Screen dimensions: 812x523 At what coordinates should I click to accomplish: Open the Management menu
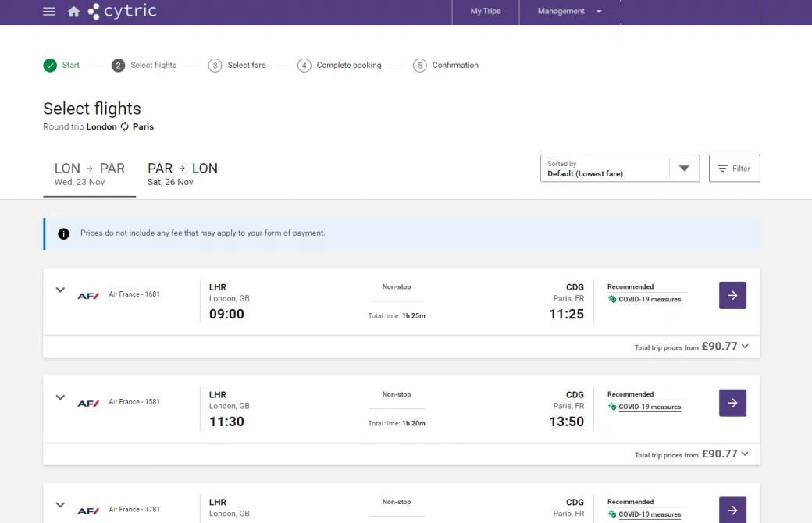click(x=570, y=11)
